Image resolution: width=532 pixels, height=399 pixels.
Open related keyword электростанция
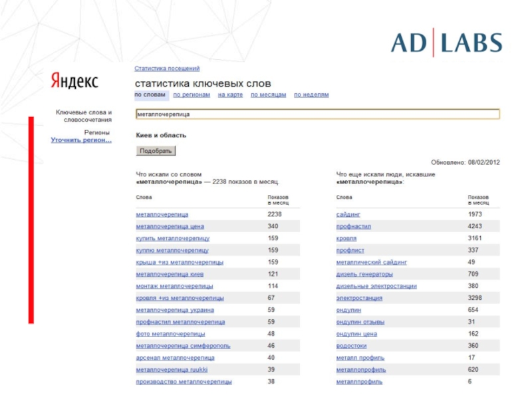click(x=359, y=298)
